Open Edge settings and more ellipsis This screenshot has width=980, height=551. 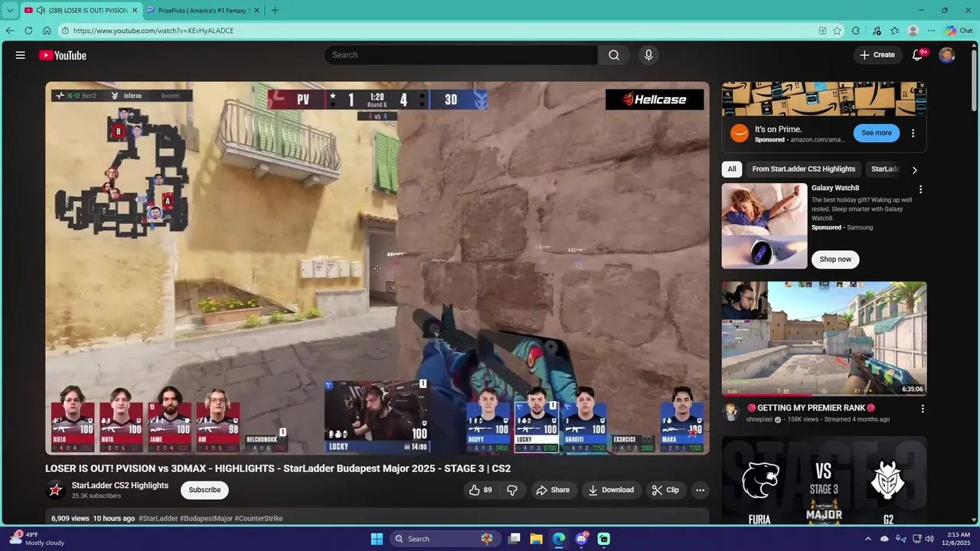click(931, 31)
